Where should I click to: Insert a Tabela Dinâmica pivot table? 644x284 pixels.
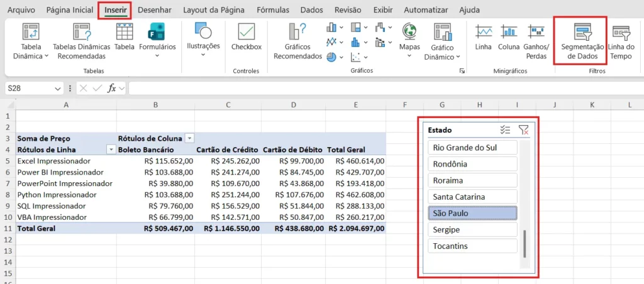click(x=31, y=41)
